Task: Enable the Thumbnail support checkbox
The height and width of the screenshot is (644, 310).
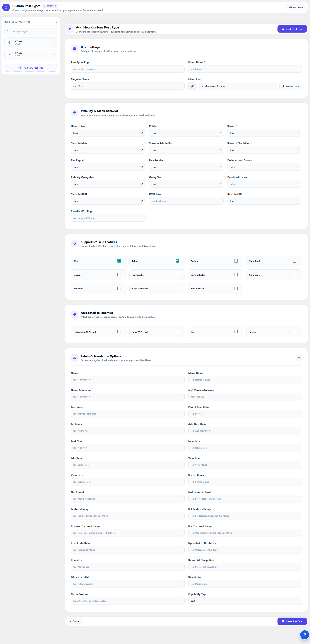Action: pyautogui.click(x=294, y=261)
